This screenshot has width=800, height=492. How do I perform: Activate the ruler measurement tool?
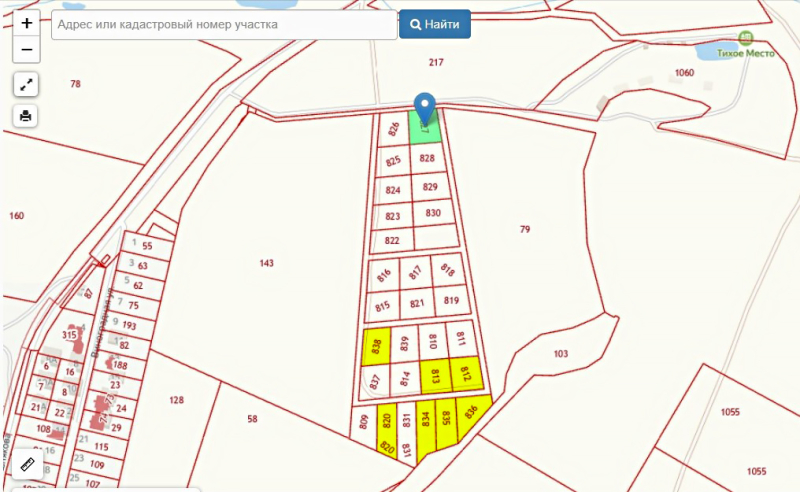point(27,463)
